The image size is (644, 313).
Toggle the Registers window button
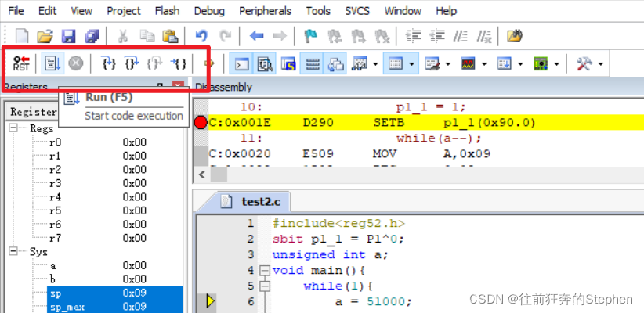313,63
